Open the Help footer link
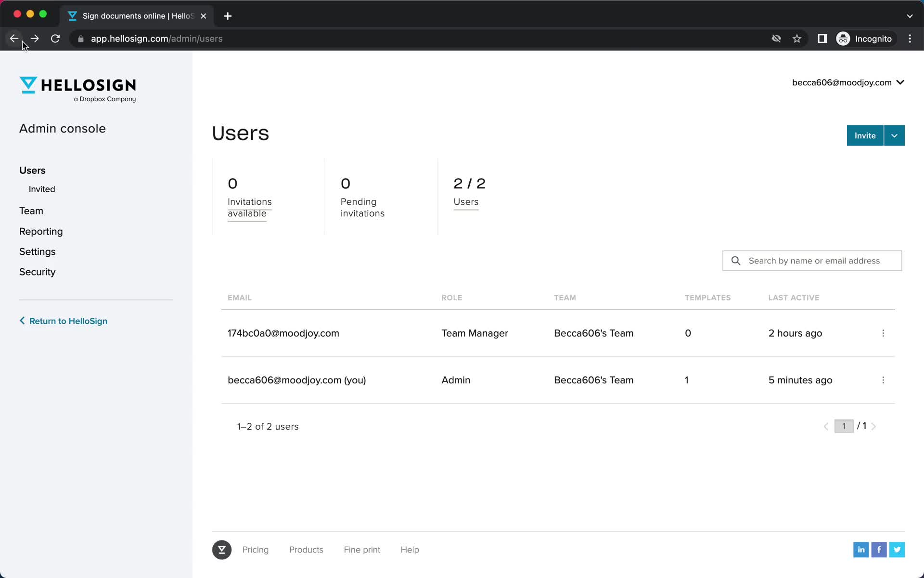Viewport: 924px width, 578px height. [x=410, y=550]
